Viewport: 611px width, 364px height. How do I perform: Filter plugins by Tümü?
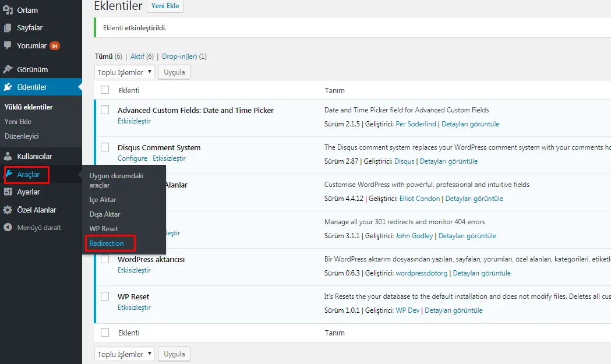point(104,56)
